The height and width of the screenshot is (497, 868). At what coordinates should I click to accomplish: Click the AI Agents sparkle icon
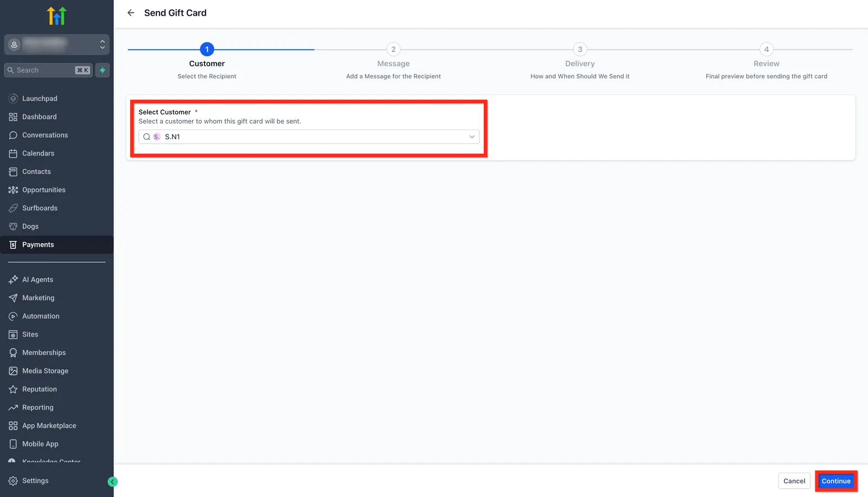click(x=13, y=280)
